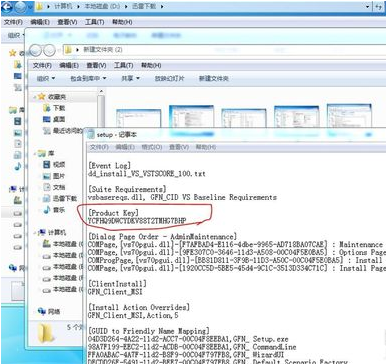Click [Install Action Overrides] heading in Notepad
The image size is (386, 364).
[139, 307]
